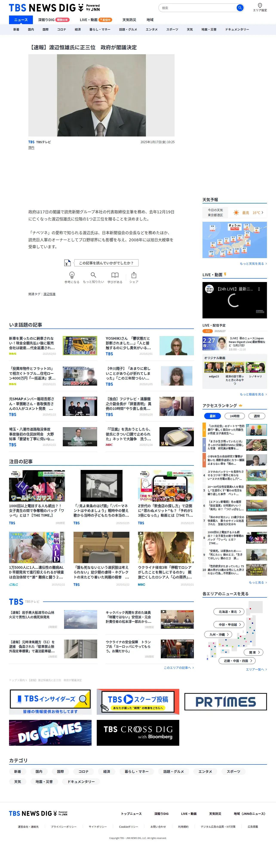This screenshot has height=868, width=276.
Task: Click the スポーツ category chip at bottom
Action: pos(233,771)
